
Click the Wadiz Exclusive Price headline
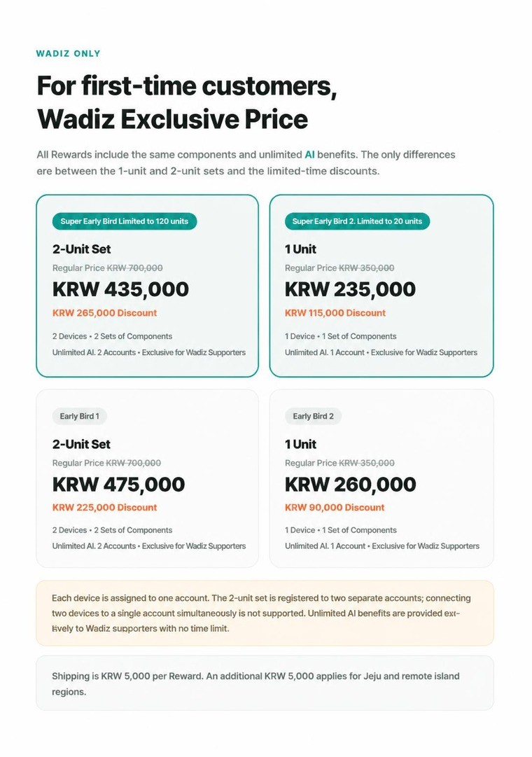point(172,119)
